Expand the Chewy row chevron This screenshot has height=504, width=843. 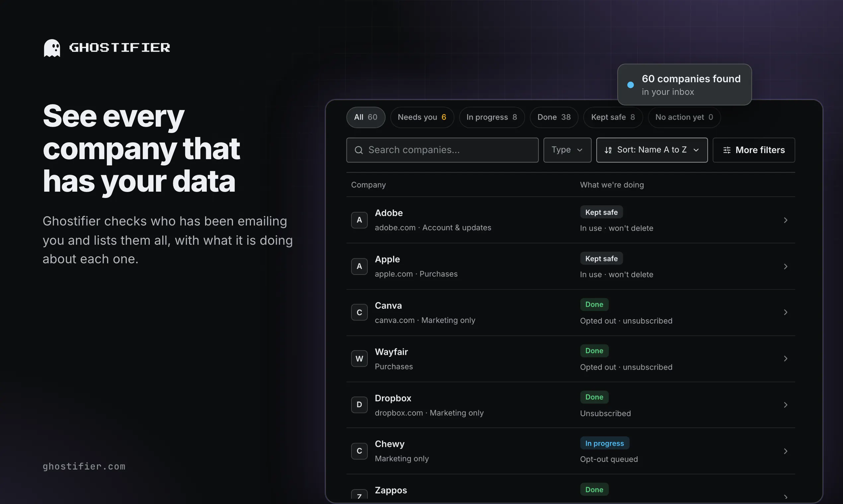pyautogui.click(x=786, y=451)
